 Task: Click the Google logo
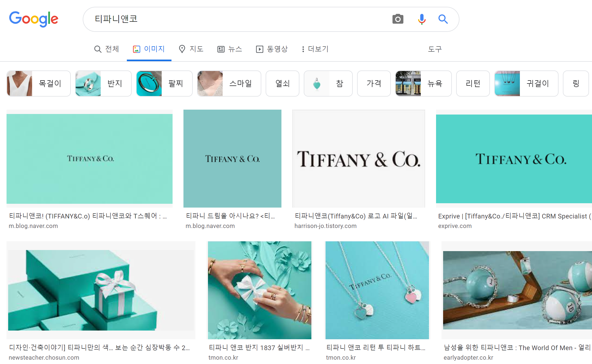[x=34, y=19]
